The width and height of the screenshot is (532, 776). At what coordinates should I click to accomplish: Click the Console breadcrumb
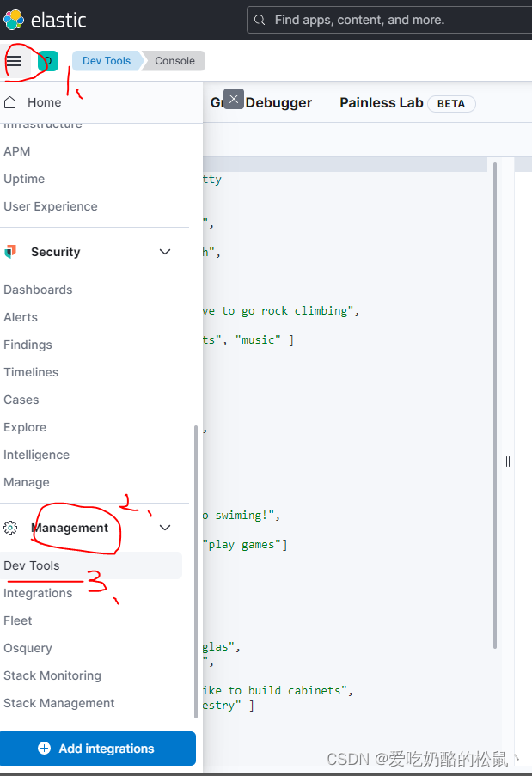tap(174, 61)
